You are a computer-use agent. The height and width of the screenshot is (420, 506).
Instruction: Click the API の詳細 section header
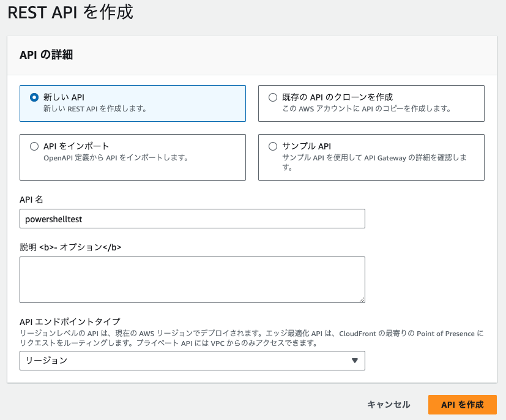pos(46,55)
